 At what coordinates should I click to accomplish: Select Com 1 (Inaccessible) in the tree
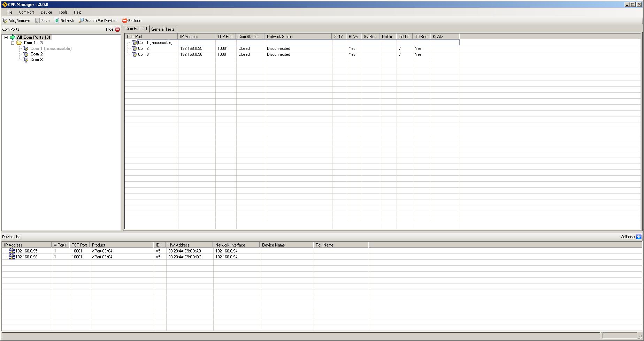point(51,48)
